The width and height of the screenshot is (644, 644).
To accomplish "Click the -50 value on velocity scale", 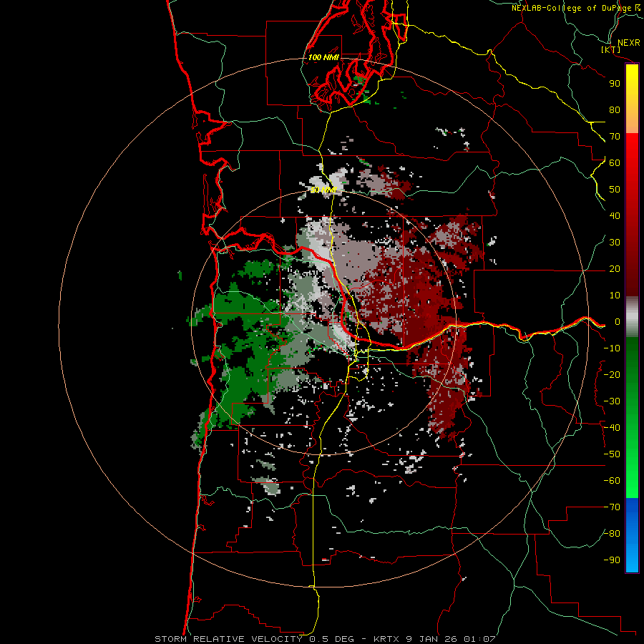I will 612,454.
